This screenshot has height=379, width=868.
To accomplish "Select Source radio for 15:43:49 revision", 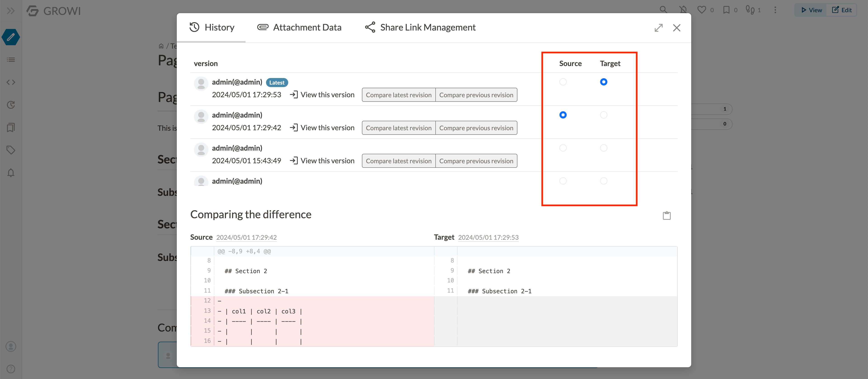I will coord(563,148).
